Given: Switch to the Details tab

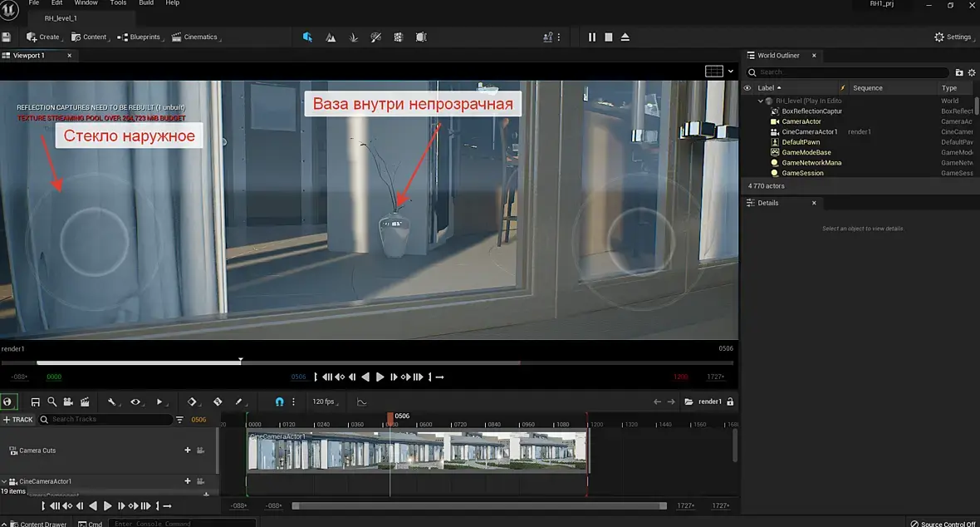Looking at the screenshot, I should [x=767, y=203].
